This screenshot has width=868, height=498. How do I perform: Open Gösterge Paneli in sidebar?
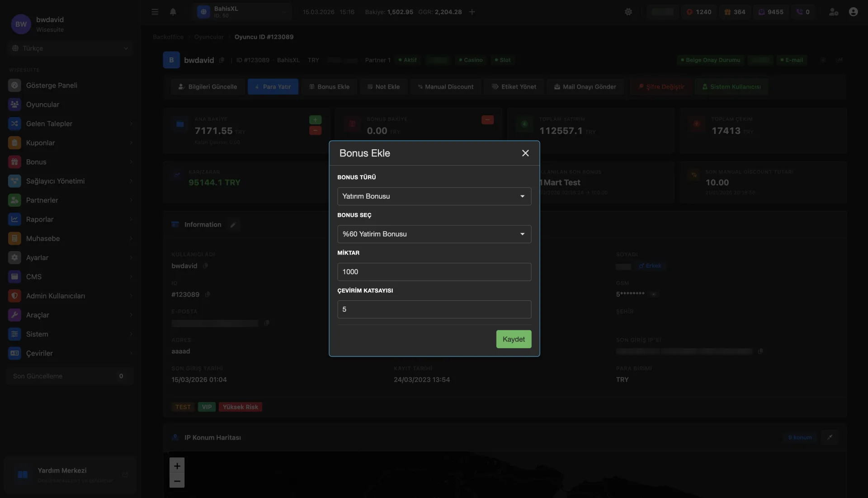coord(52,85)
